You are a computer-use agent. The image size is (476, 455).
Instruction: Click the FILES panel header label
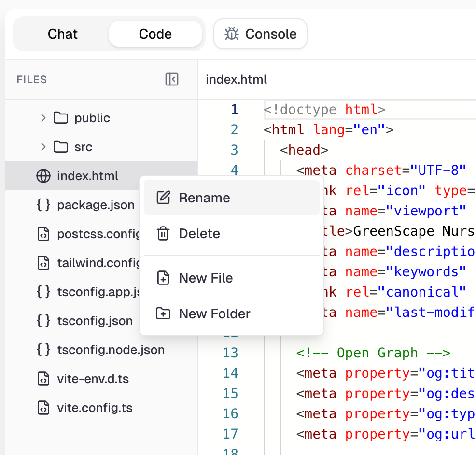click(32, 80)
